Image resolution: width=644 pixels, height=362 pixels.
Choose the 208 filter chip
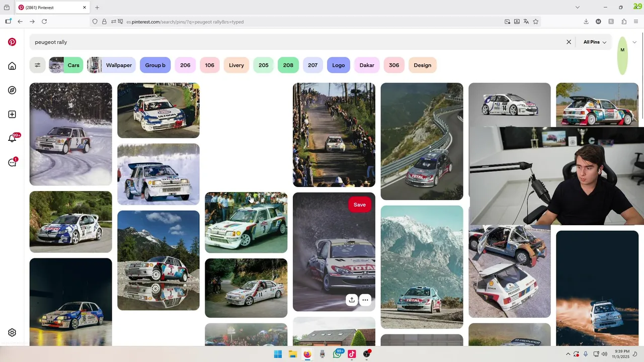click(x=288, y=65)
